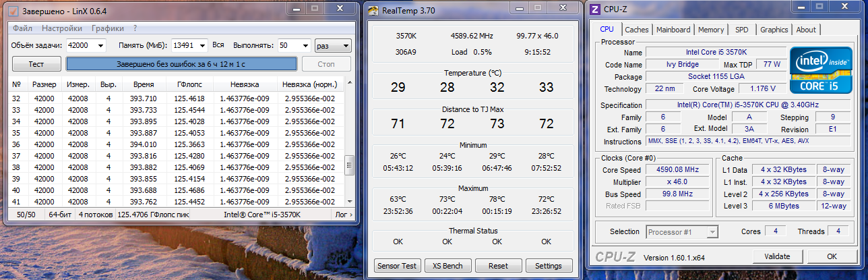Click the Load 0.5% value in RealTemp
868x280 pixels.
point(472,52)
